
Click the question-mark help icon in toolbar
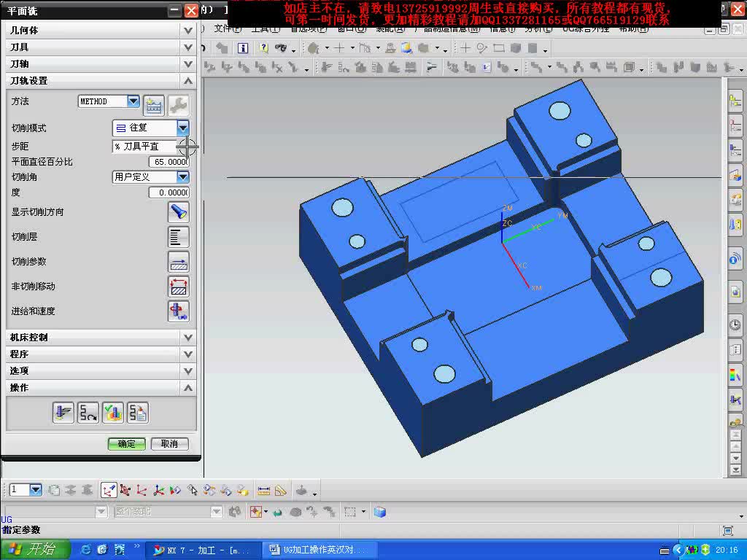[263, 48]
